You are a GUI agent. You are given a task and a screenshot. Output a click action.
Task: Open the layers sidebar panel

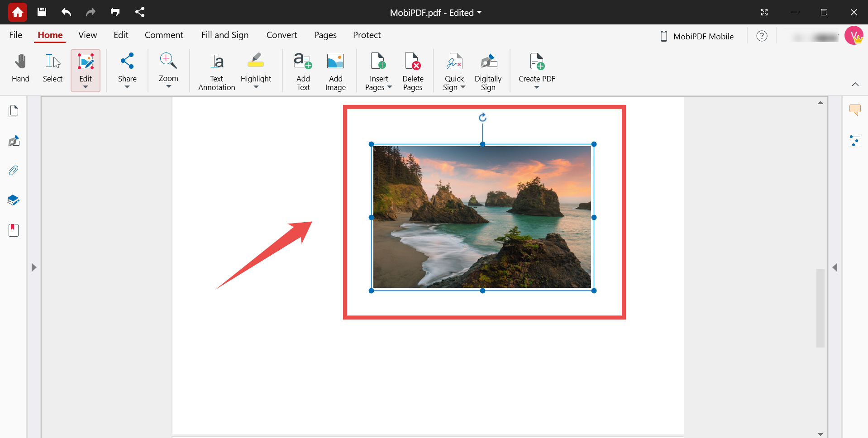[14, 200]
